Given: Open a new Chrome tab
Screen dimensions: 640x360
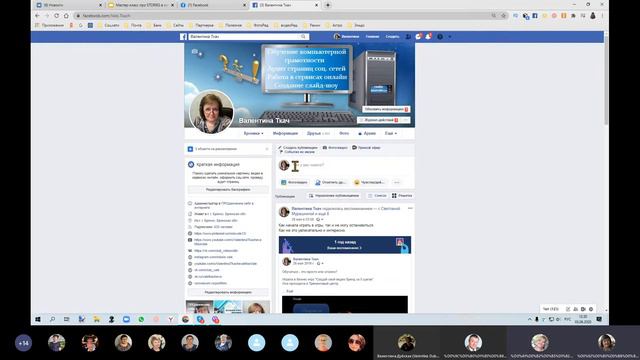Looking at the screenshot, I should [x=327, y=5].
